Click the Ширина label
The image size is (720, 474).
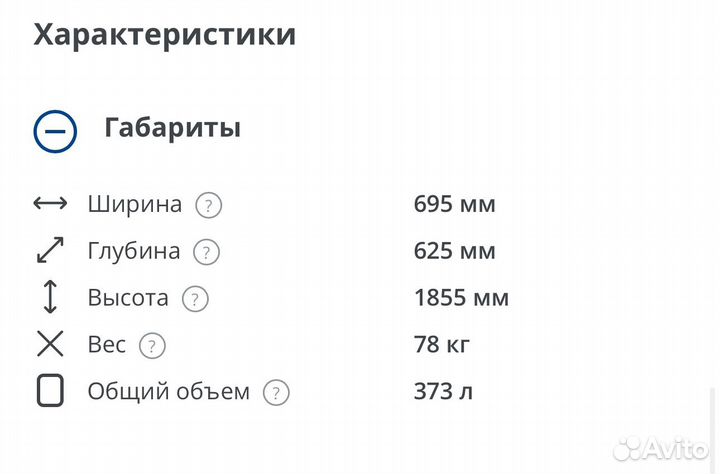[135, 205]
